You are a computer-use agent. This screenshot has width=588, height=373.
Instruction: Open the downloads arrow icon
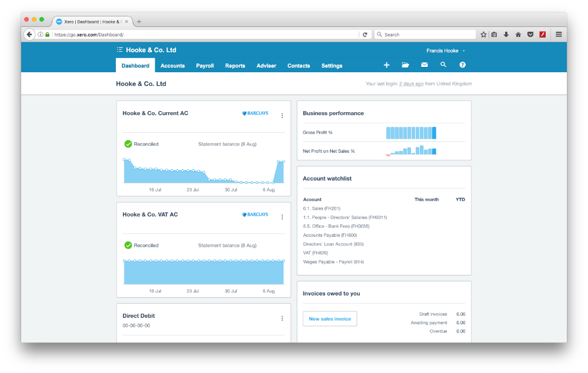tap(506, 35)
